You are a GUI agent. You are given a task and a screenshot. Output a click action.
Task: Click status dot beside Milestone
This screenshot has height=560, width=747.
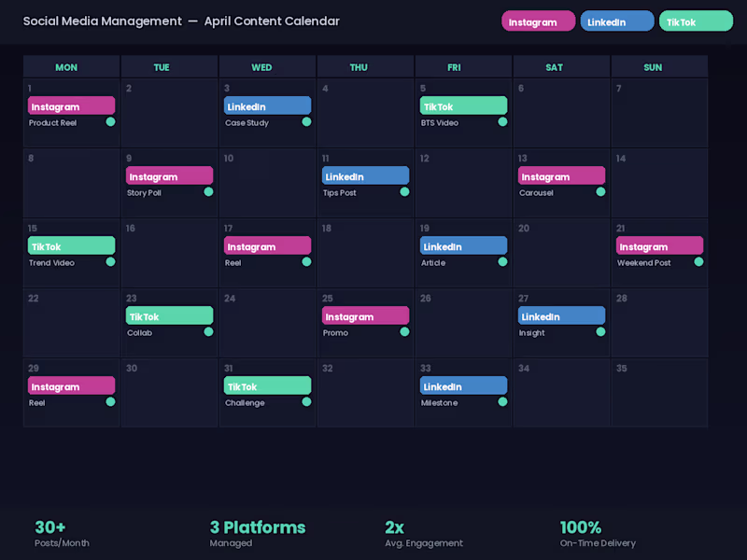(x=502, y=402)
